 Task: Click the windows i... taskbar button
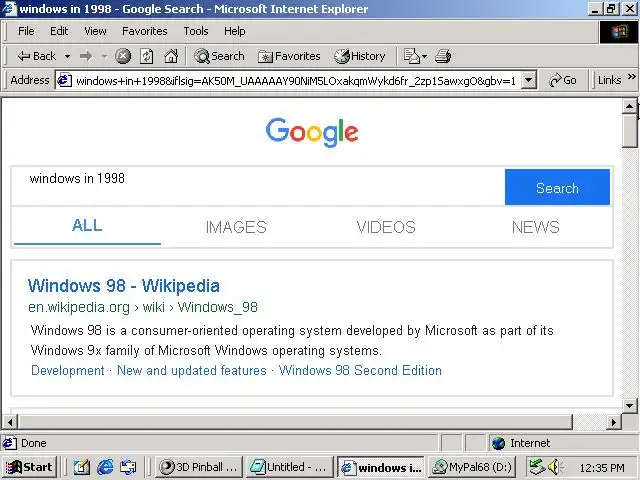381,467
